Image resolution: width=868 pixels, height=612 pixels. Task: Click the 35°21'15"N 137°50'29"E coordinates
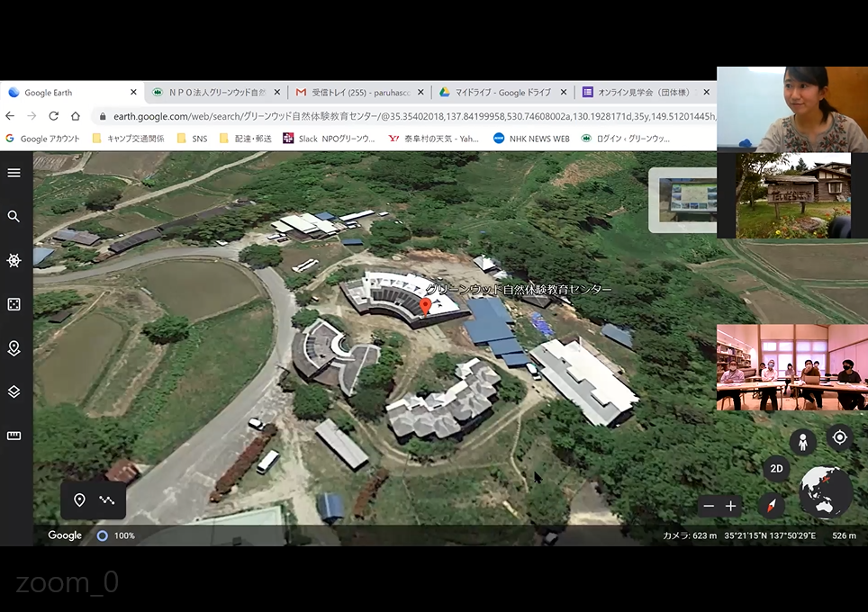(770, 535)
